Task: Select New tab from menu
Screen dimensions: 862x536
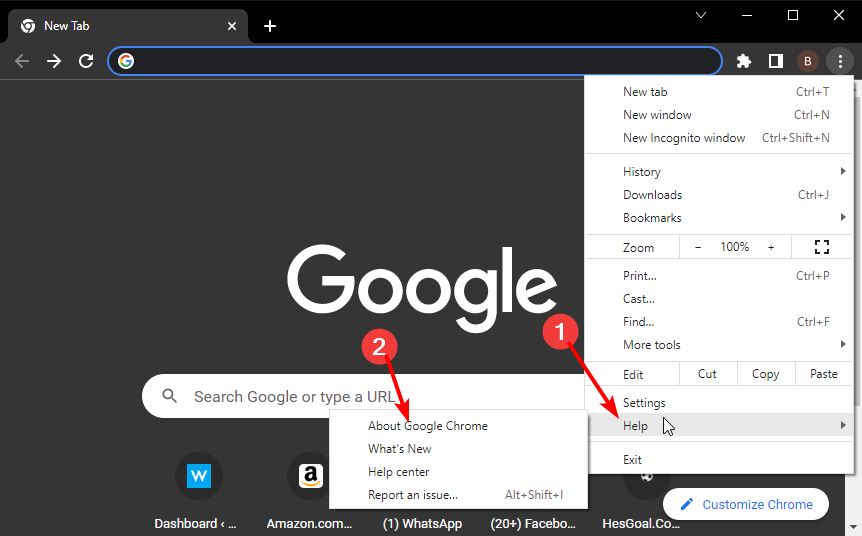Action: pyautogui.click(x=720, y=92)
